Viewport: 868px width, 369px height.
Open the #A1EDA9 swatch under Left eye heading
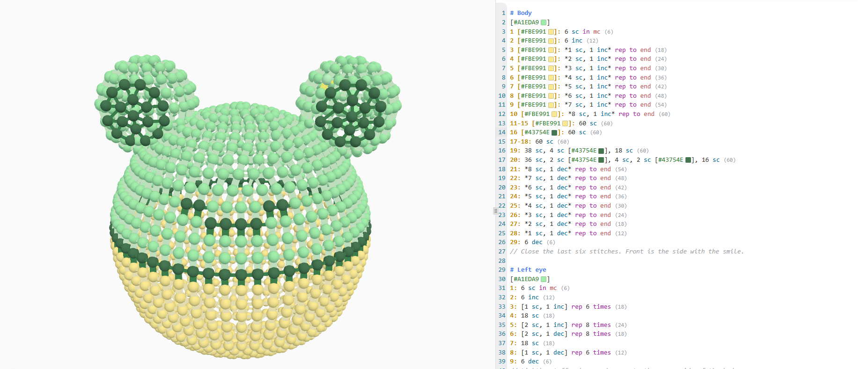(544, 279)
